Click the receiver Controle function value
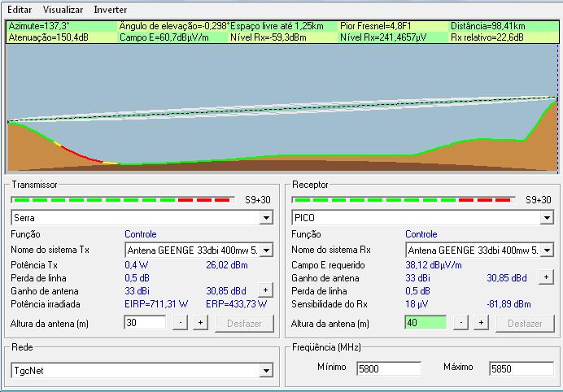 click(x=421, y=234)
